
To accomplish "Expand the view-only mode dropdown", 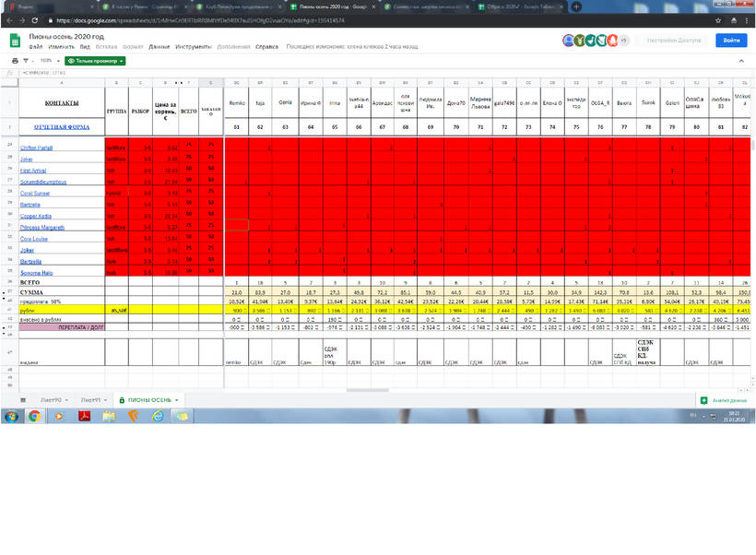I will [x=95, y=60].
